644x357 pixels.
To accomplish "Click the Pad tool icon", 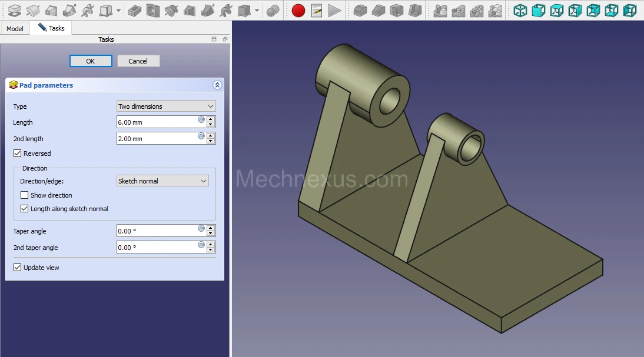I will pyautogui.click(x=14, y=10).
